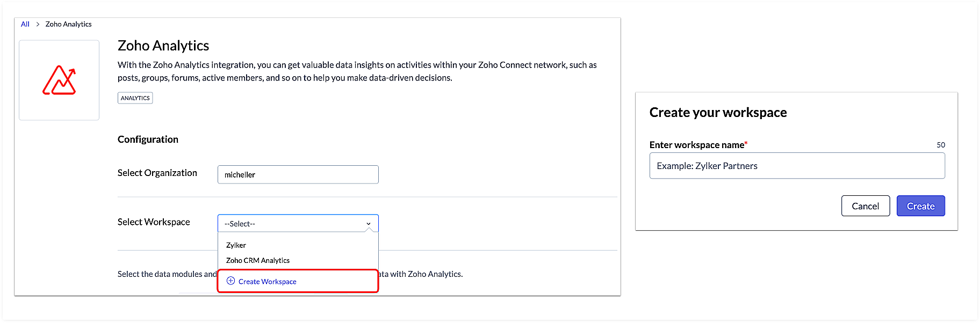Go to All in the breadcrumb
Screen dimensions: 980x323
(25, 24)
